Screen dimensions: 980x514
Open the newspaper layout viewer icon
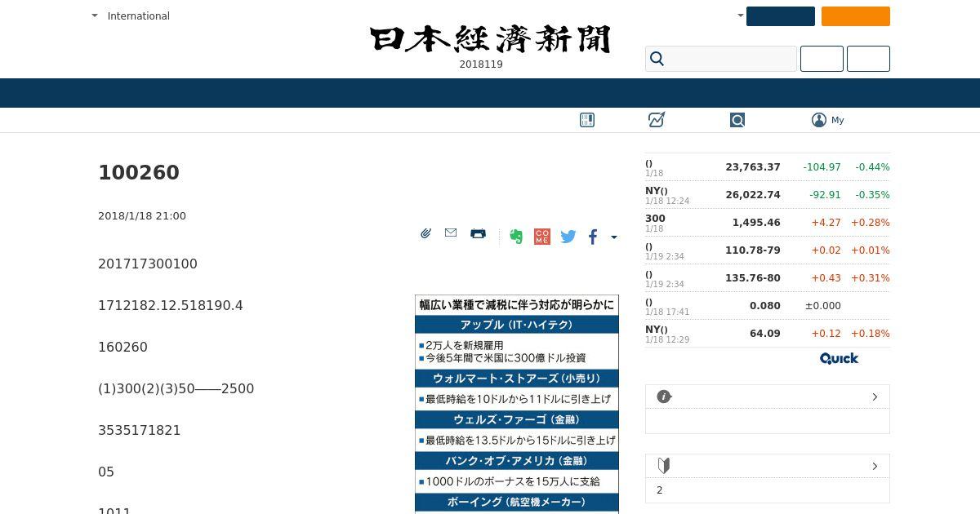[587, 120]
